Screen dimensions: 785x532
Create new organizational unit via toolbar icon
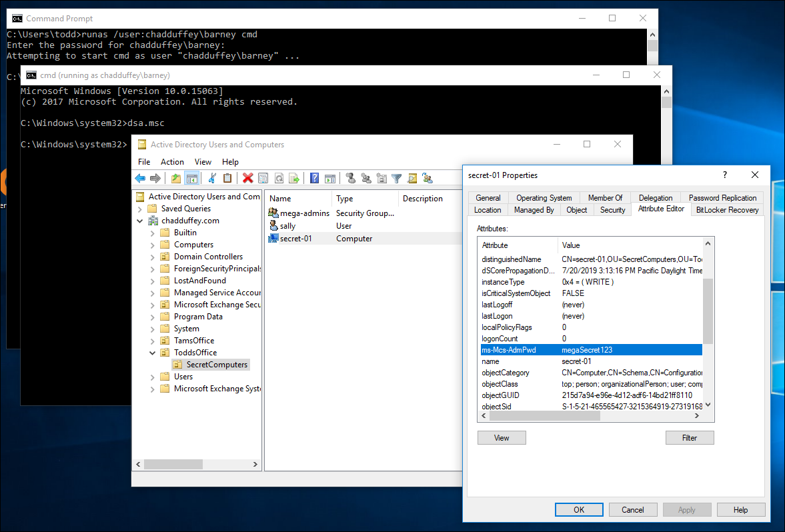(x=381, y=178)
